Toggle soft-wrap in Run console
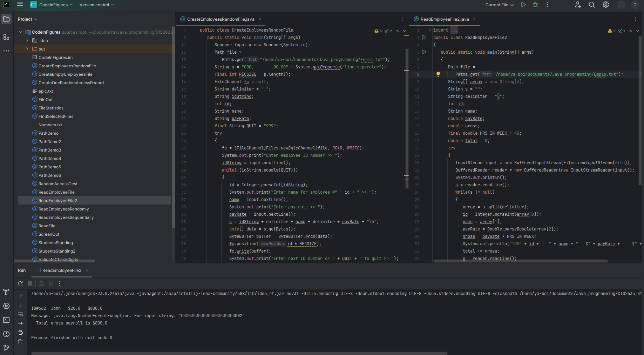This screenshot has height=355, width=644. (20, 315)
